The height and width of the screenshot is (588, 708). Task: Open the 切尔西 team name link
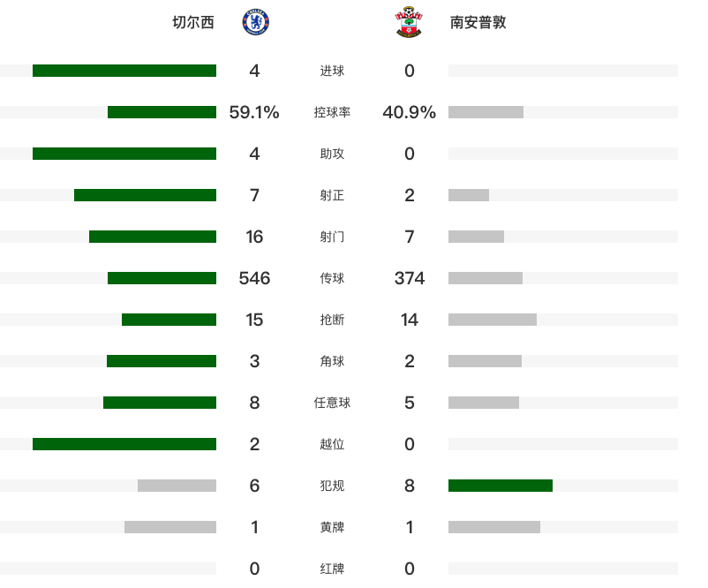coord(193,22)
